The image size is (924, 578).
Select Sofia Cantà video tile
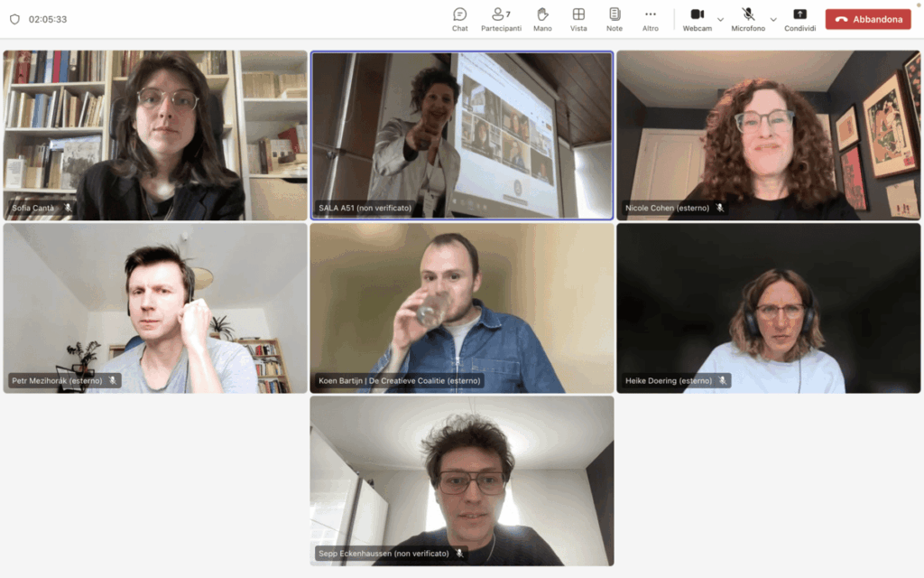pos(155,135)
